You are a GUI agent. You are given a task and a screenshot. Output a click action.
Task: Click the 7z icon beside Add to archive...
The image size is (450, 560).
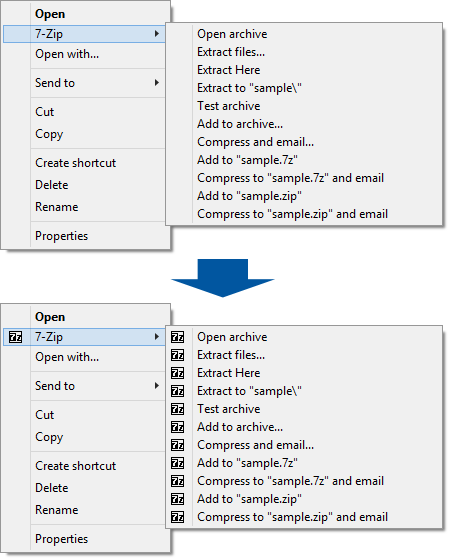click(x=178, y=427)
